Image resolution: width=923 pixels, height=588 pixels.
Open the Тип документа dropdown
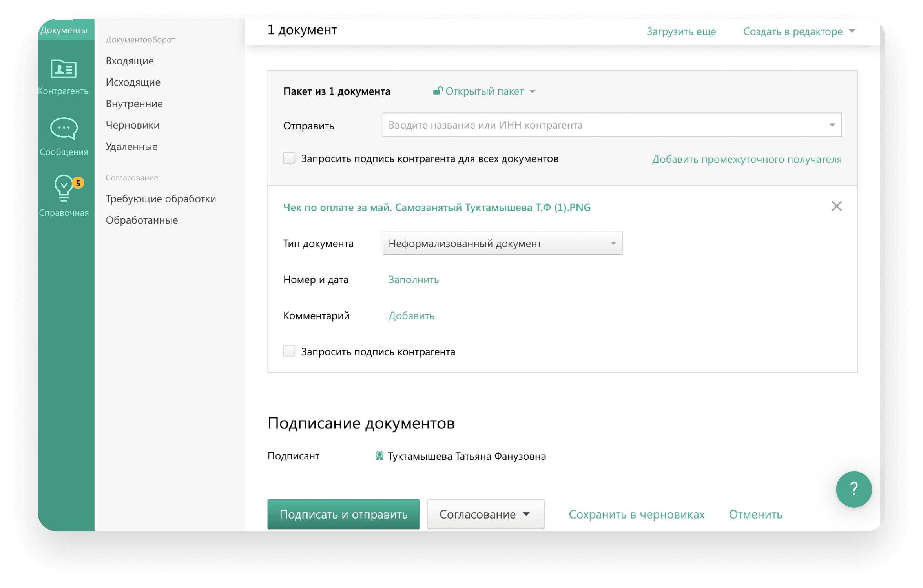(502, 243)
